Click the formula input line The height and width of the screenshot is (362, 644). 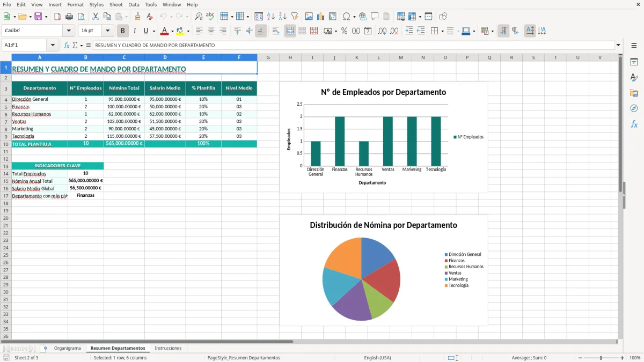click(354, 46)
